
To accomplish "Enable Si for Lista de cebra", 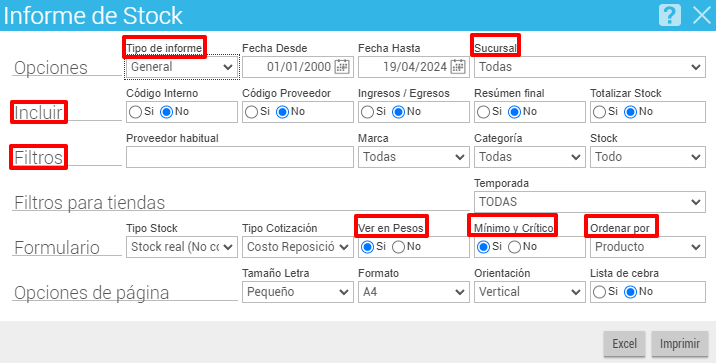I will point(599,292).
